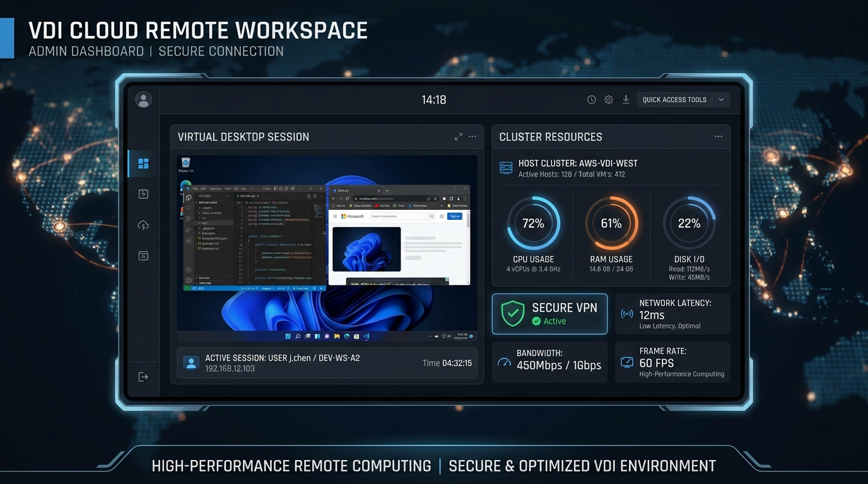Click 'HOST CLUSTER: AWS-VDI-WEST' label
This screenshot has width=868, height=484.
coord(578,163)
